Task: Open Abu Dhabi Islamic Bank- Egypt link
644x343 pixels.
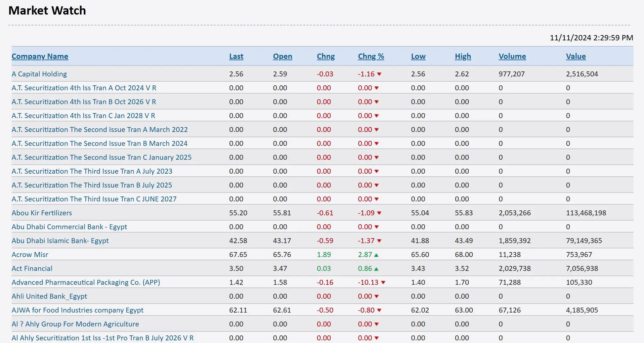Action: [60, 241]
